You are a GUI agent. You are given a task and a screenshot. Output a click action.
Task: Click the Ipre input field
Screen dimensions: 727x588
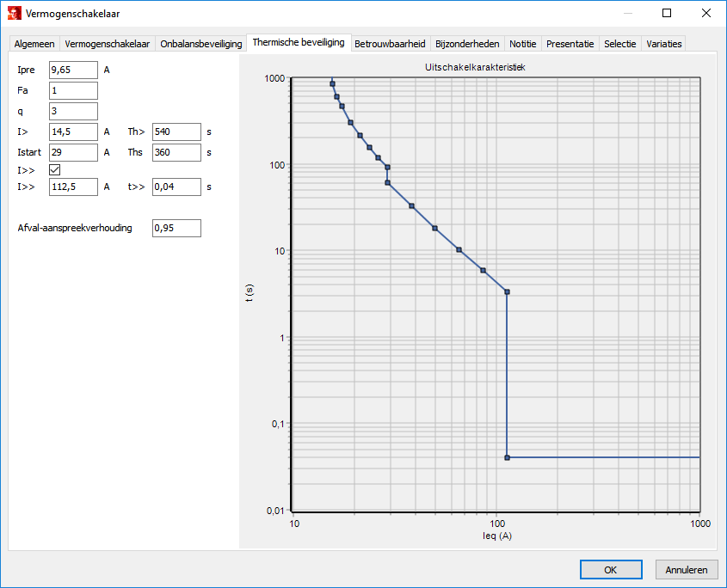click(x=73, y=70)
